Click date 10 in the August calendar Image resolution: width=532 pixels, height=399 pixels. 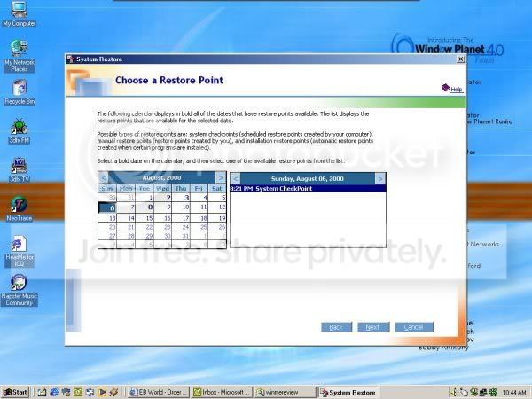[x=181, y=207]
